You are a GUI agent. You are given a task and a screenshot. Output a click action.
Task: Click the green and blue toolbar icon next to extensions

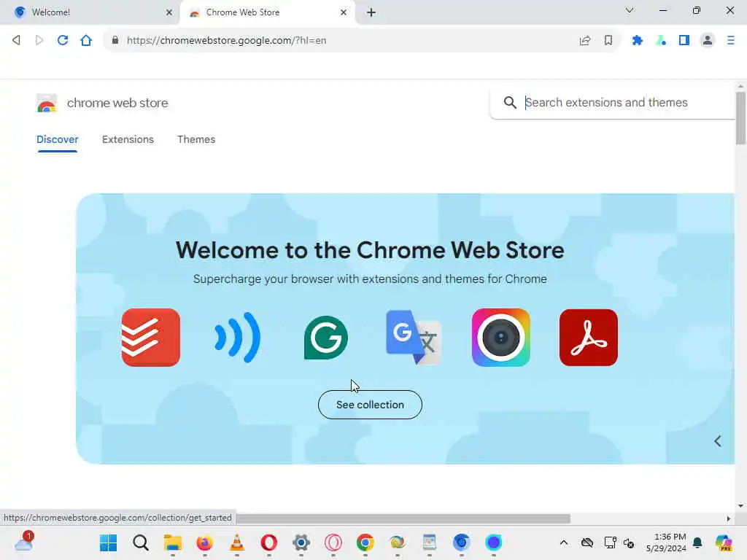661,41
